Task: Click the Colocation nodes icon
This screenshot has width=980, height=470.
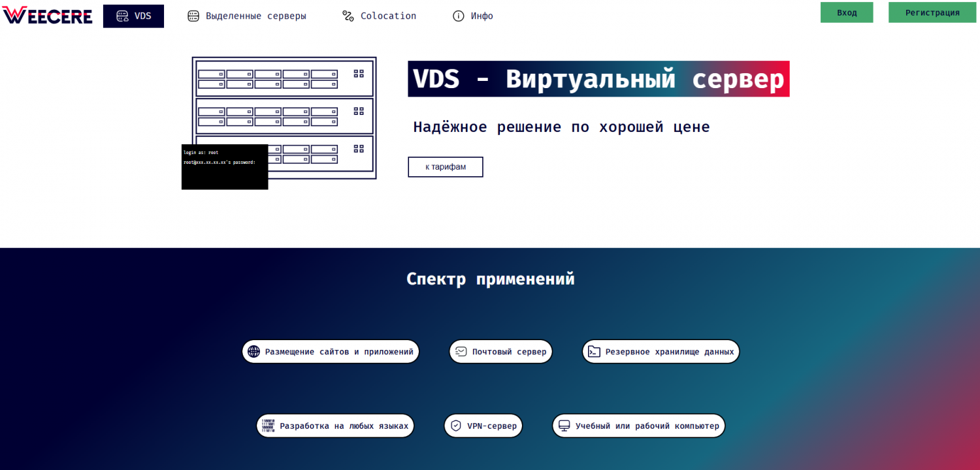Action: point(348,16)
